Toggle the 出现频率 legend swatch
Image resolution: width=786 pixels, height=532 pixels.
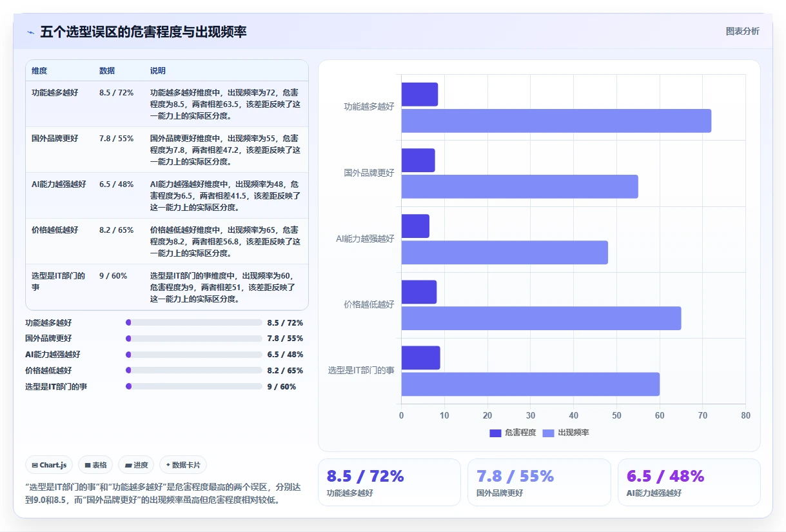tap(548, 433)
